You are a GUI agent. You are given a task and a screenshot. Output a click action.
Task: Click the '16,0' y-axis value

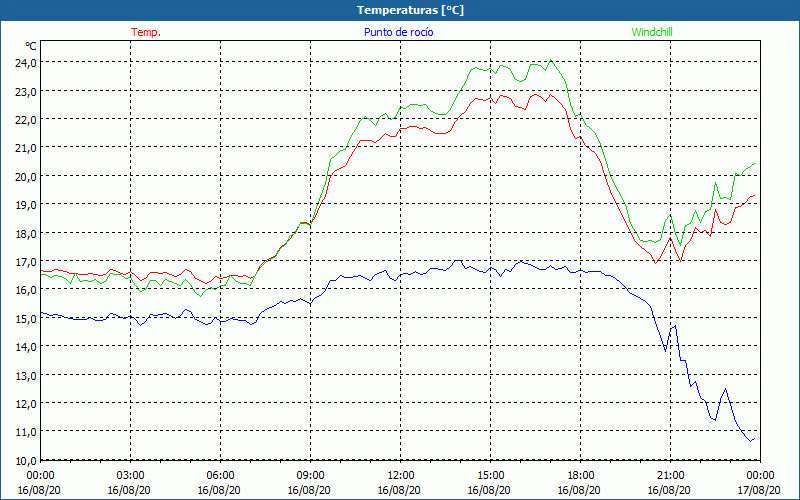coord(26,290)
